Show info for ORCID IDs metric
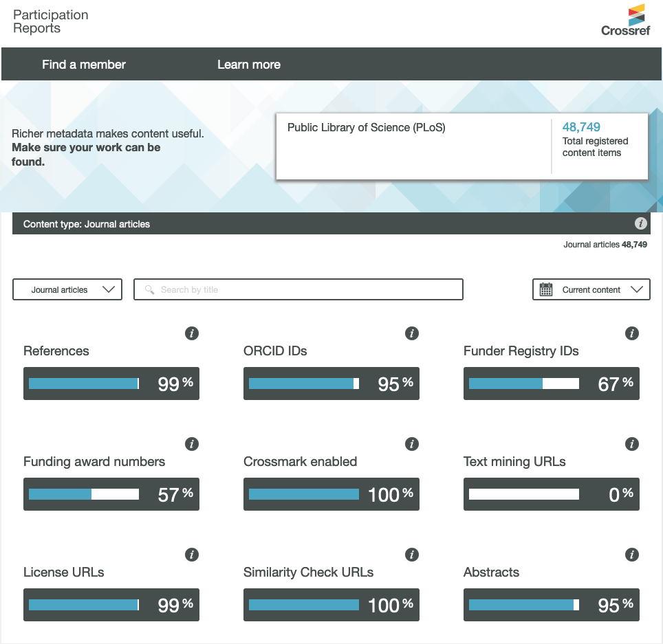663x644 pixels. point(412,333)
